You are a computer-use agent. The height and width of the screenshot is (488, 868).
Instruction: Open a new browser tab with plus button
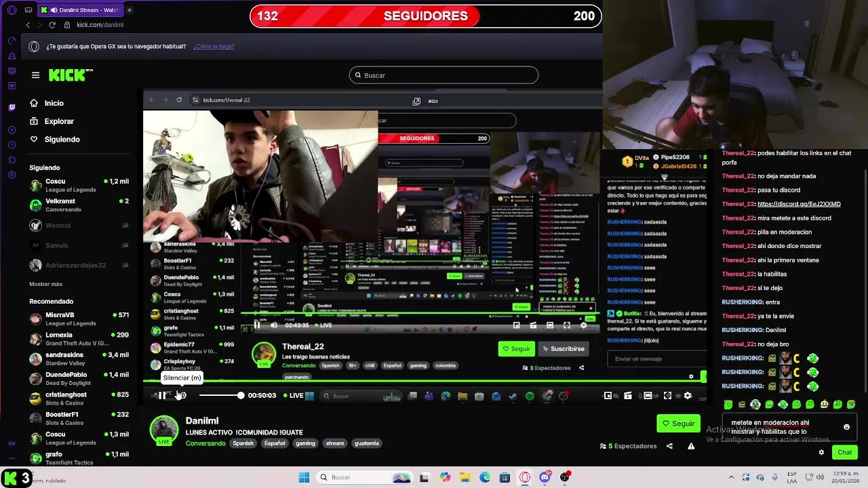(129, 10)
